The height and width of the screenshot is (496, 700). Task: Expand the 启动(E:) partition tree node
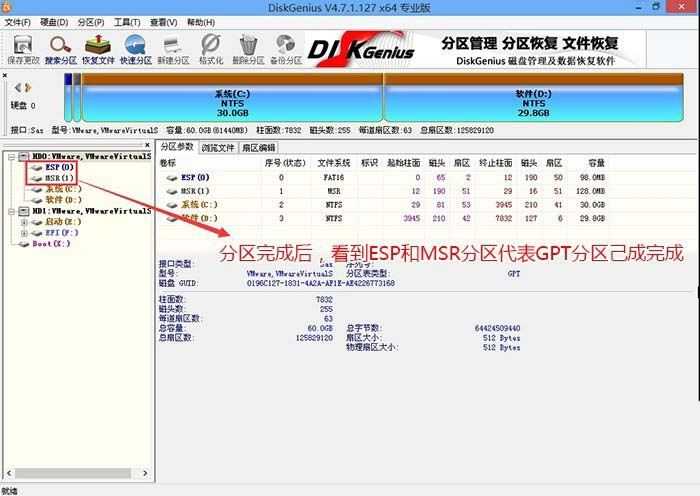(x=24, y=222)
